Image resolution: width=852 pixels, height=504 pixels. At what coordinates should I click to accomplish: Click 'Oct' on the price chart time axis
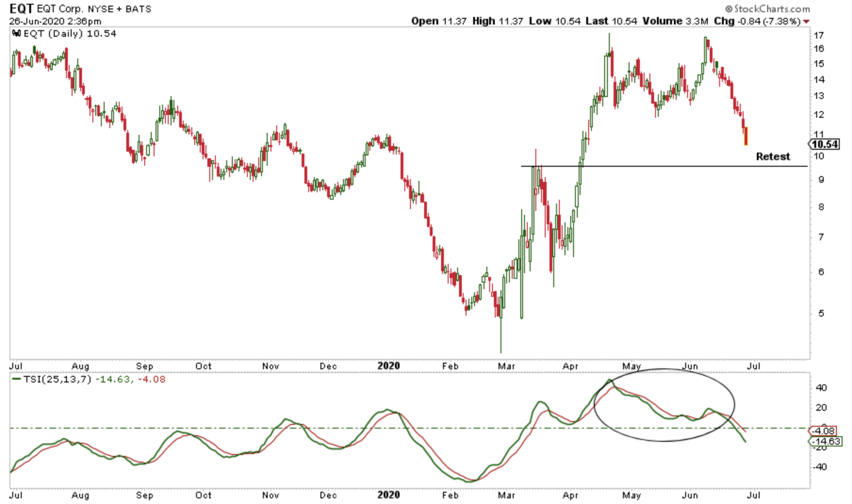point(204,366)
